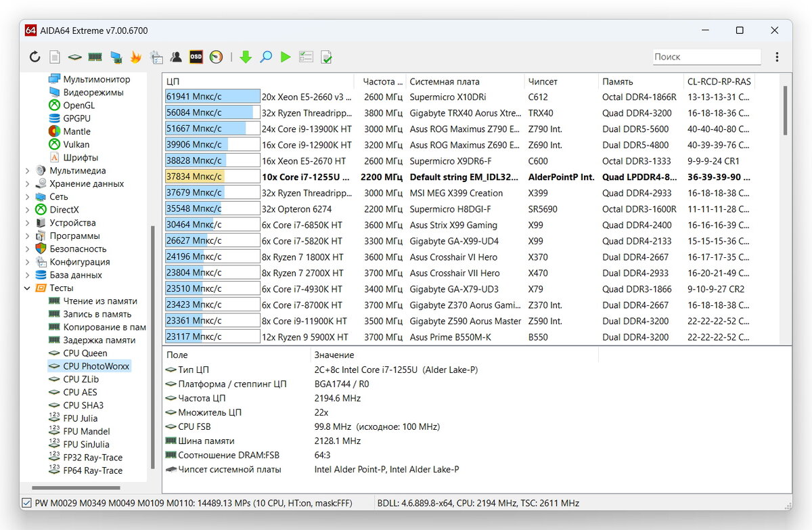The image size is (812, 530).
Task: Sort by the Память column header
Action: (641, 81)
